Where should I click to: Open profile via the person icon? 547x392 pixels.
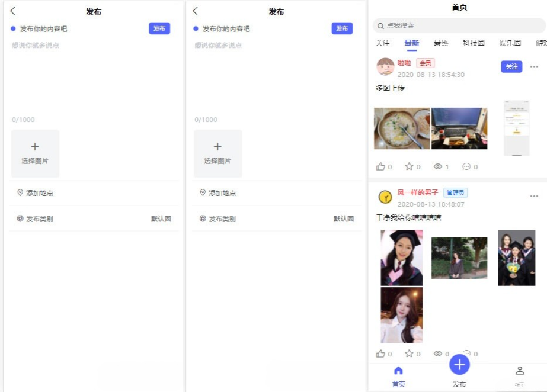tap(520, 370)
